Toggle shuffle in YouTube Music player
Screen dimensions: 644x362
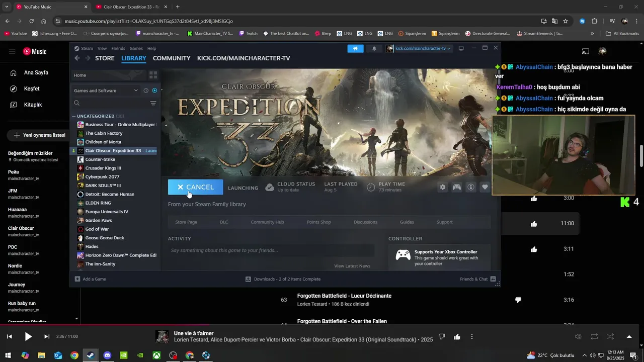(610, 336)
